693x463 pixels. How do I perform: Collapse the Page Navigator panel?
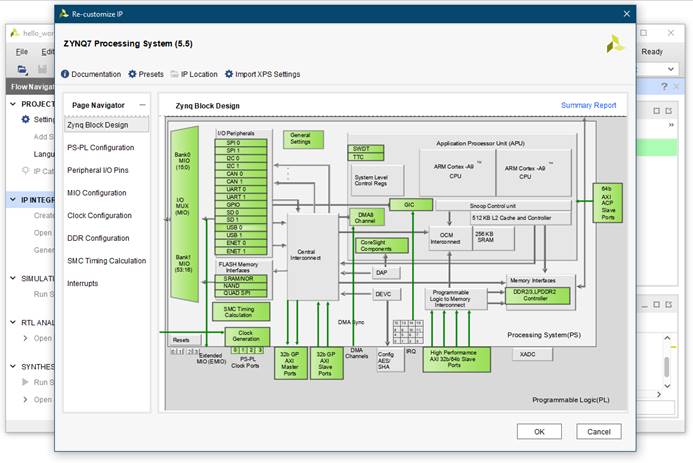tap(143, 104)
